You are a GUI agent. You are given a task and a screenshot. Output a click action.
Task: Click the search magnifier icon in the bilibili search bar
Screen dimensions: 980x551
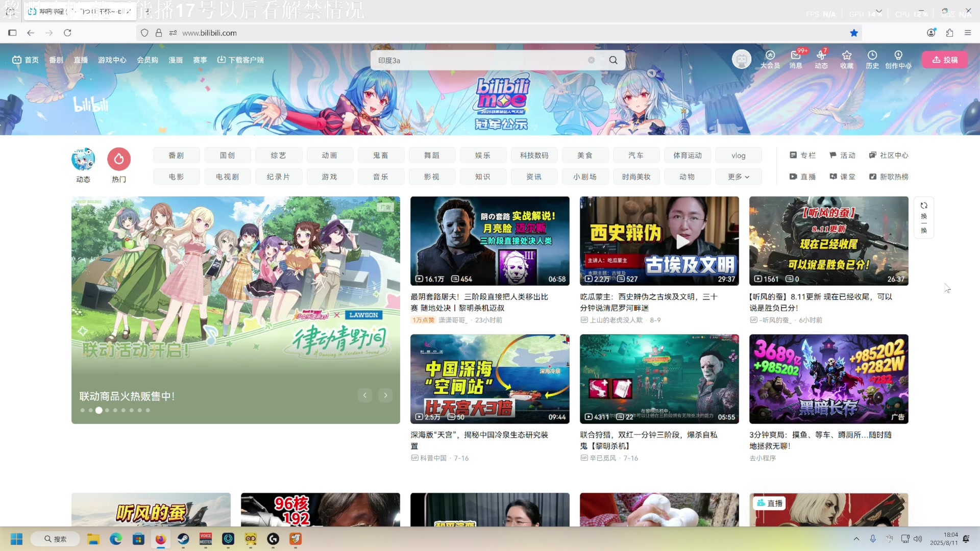click(613, 60)
